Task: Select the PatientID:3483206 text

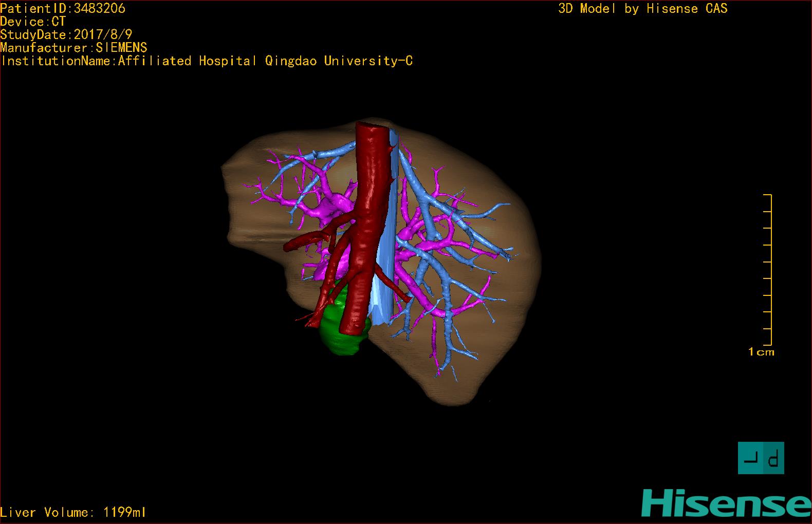Action: click(x=63, y=8)
